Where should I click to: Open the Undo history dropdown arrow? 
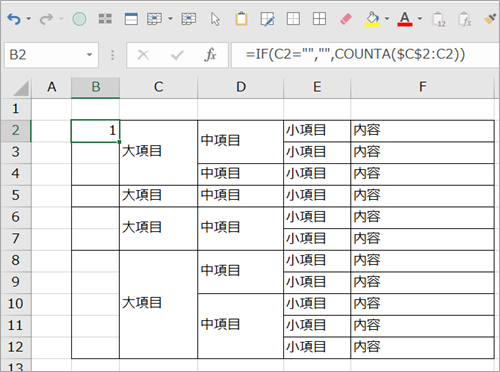[x=29, y=19]
